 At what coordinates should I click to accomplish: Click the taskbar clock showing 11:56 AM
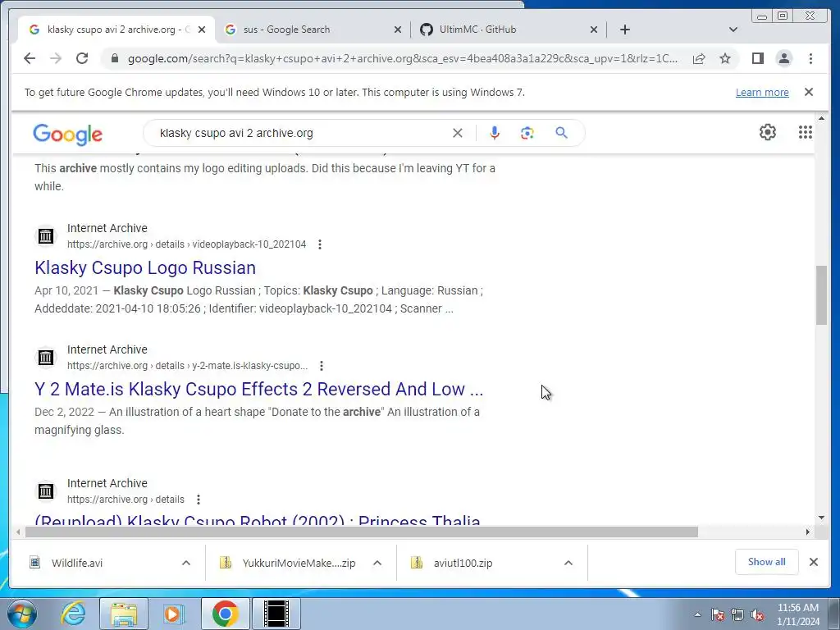[x=797, y=614]
